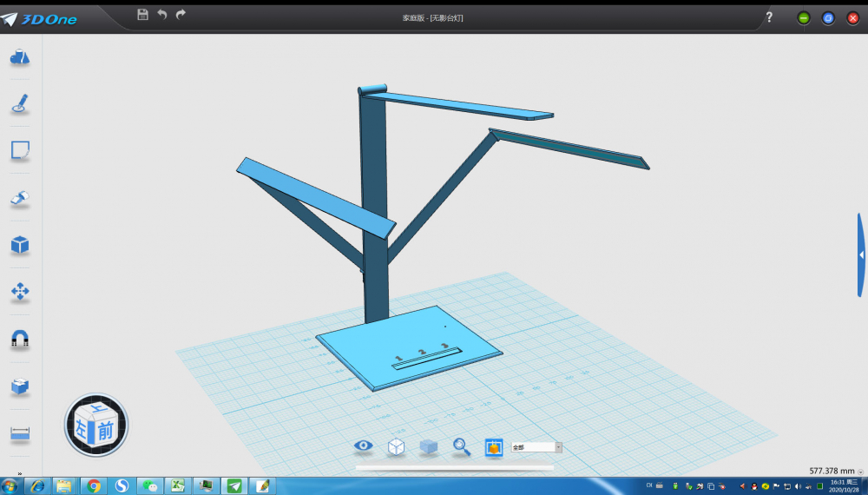The height and width of the screenshot is (495, 868).
Task: Select the basic edit move arrows tool
Action: coord(20,291)
